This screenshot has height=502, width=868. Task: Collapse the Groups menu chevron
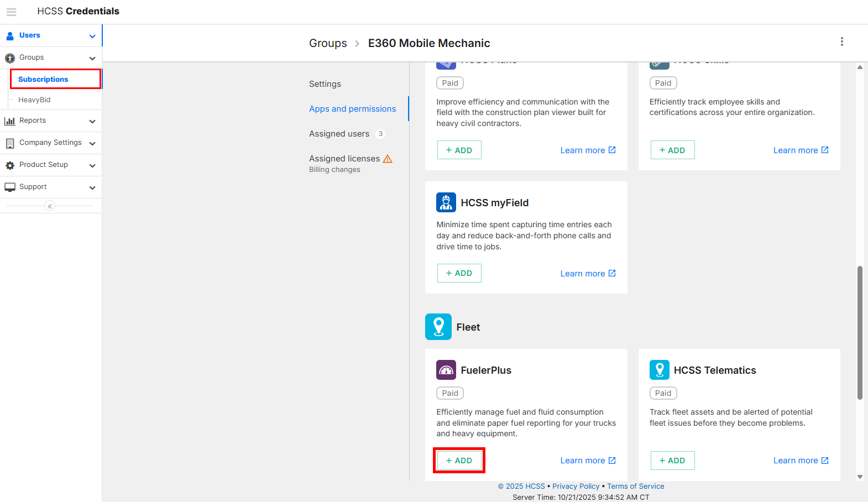click(x=92, y=58)
